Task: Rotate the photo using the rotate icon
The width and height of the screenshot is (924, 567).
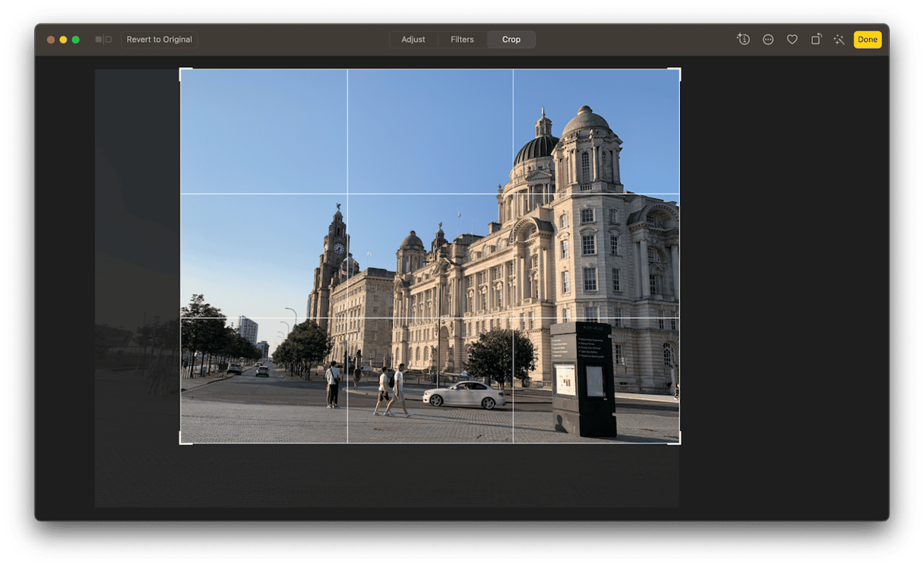Action: (815, 40)
